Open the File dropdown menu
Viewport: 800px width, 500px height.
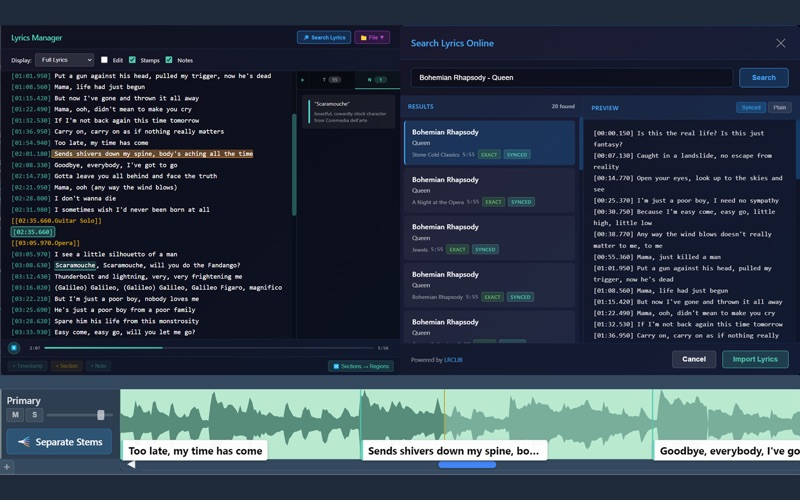coord(372,37)
